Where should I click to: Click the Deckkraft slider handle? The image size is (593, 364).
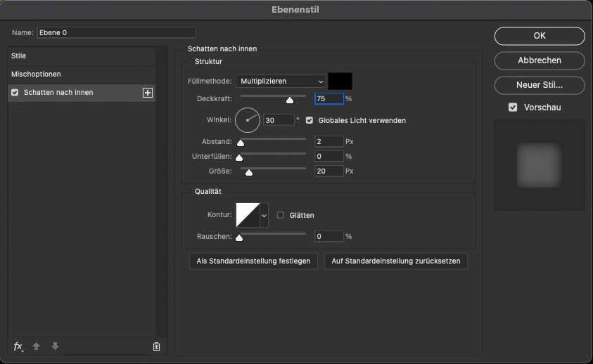290,100
